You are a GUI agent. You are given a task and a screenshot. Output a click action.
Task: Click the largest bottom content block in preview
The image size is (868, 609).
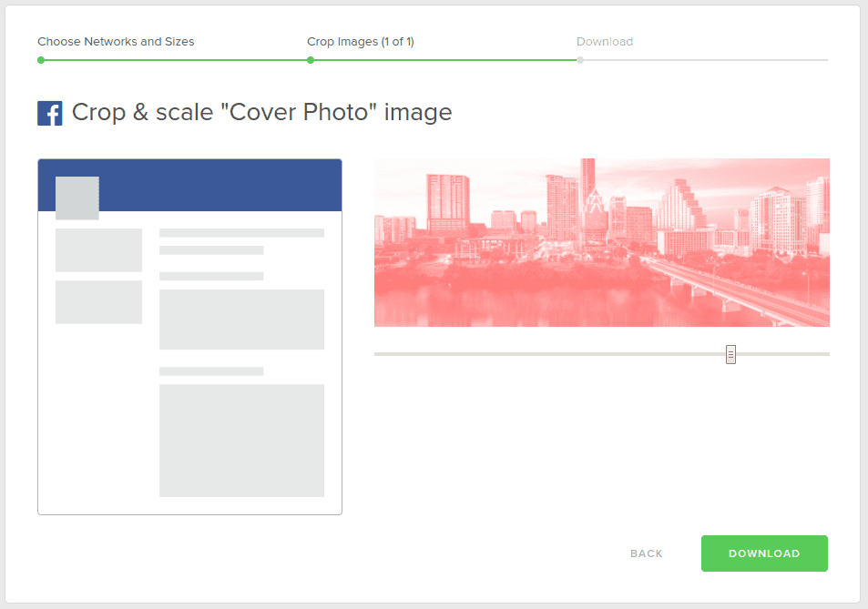click(241, 441)
